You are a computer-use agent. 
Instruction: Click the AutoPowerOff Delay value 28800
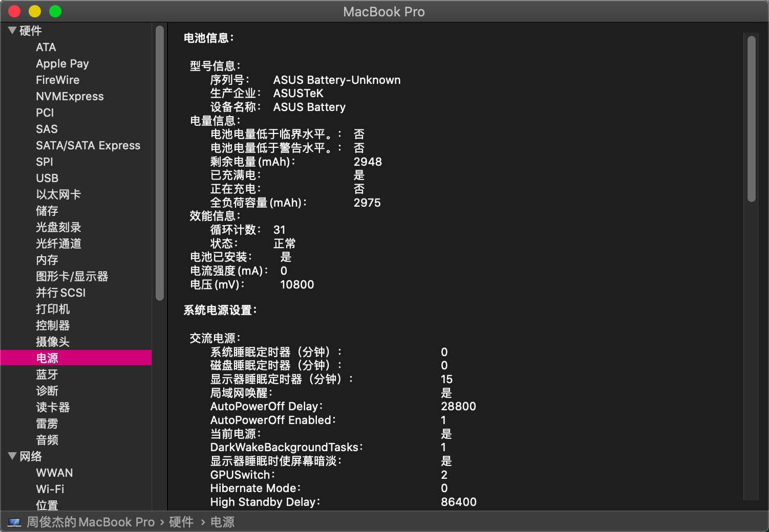458,406
